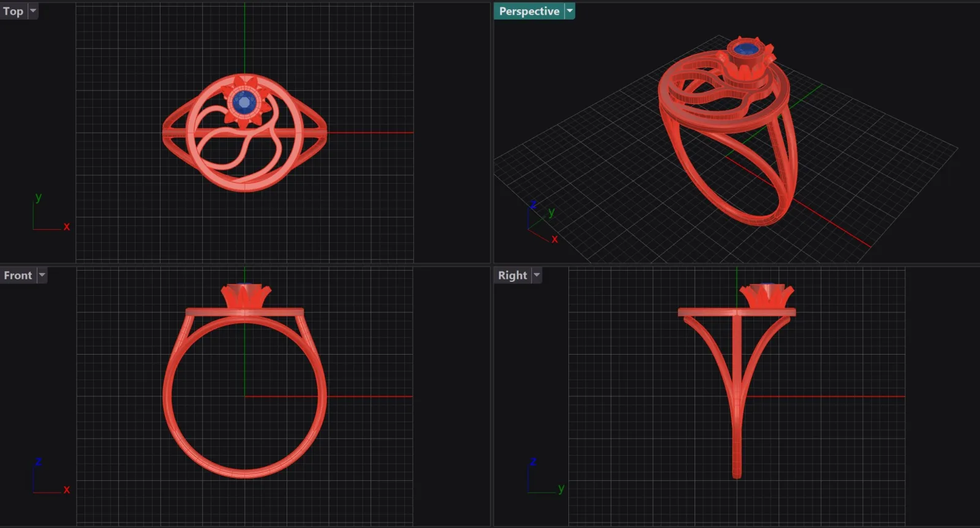Activate the Top viewport title label

13,11
